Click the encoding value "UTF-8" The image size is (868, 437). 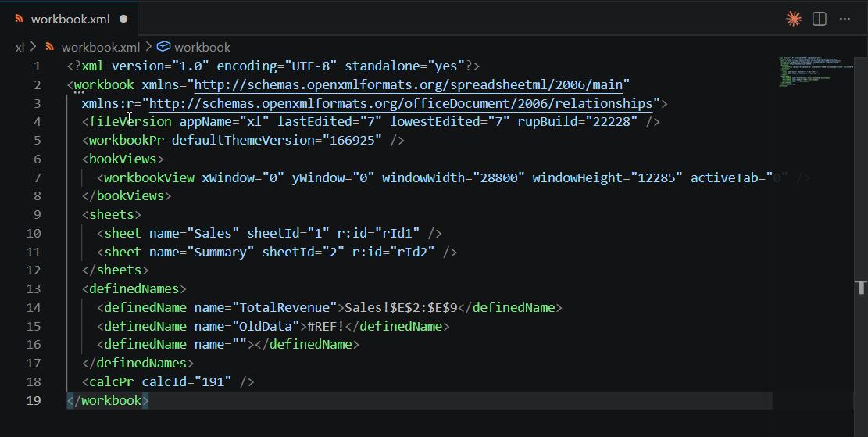point(310,66)
